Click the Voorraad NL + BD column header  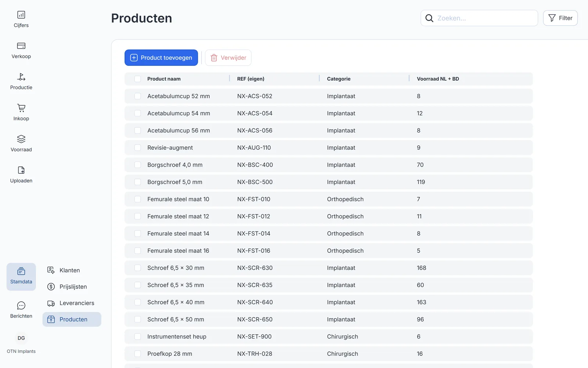[x=438, y=79]
